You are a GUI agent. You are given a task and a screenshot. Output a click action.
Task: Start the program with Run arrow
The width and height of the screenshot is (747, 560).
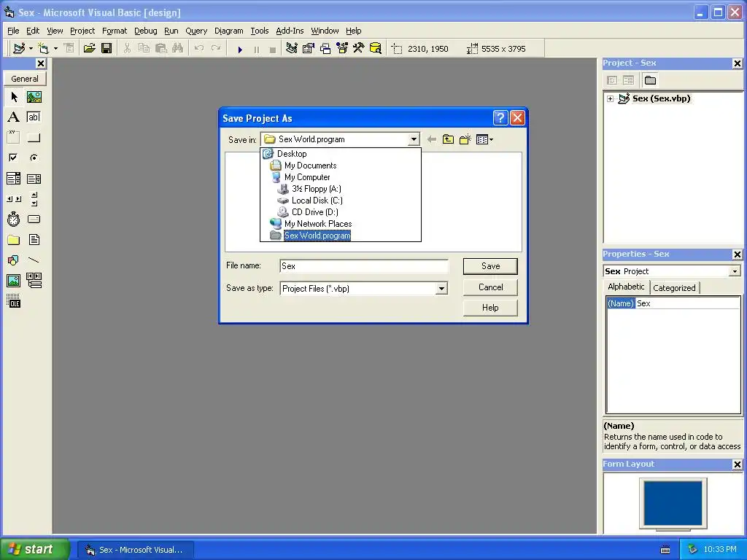[240, 49]
